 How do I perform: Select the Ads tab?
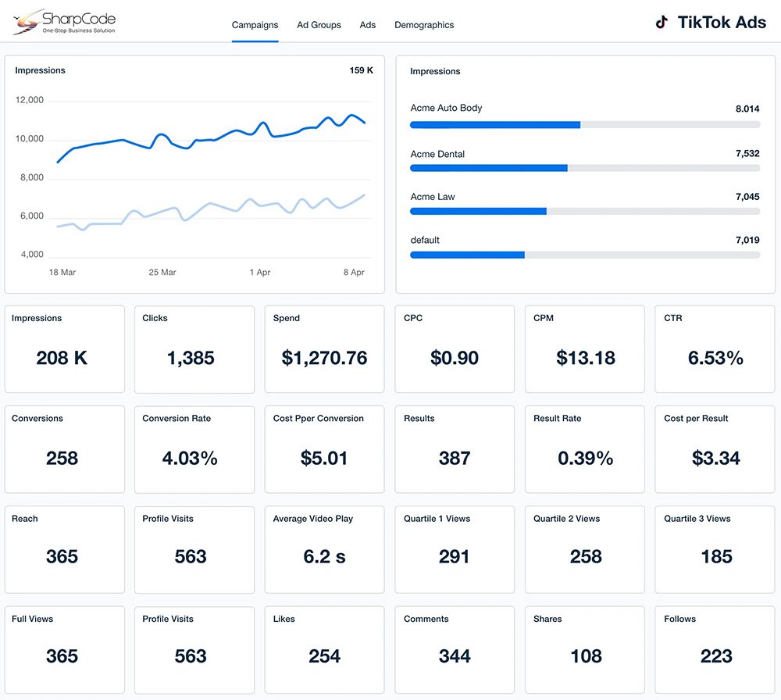pyautogui.click(x=368, y=25)
